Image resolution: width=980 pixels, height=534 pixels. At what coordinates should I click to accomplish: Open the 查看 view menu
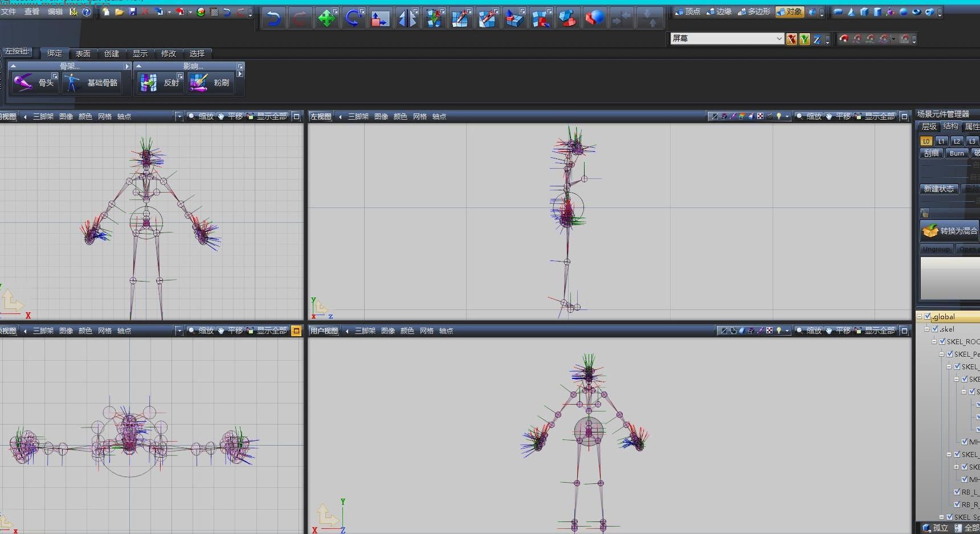click(32, 11)
